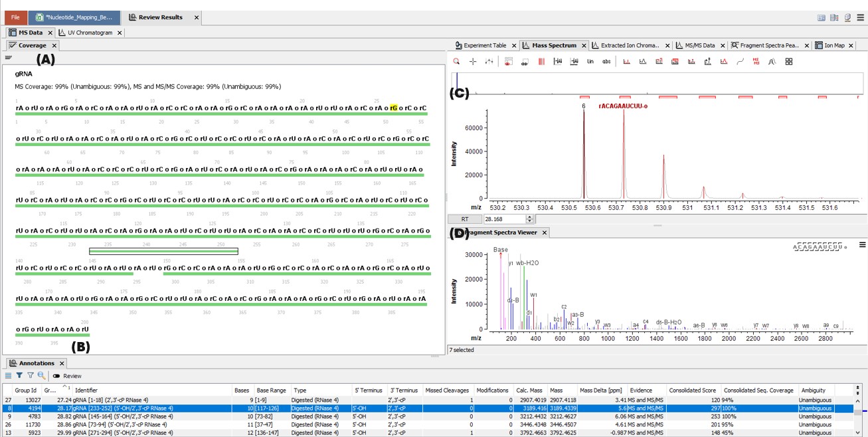Click the solid filter funnel in Annotations
868x437 pixels.
(19, 376)
